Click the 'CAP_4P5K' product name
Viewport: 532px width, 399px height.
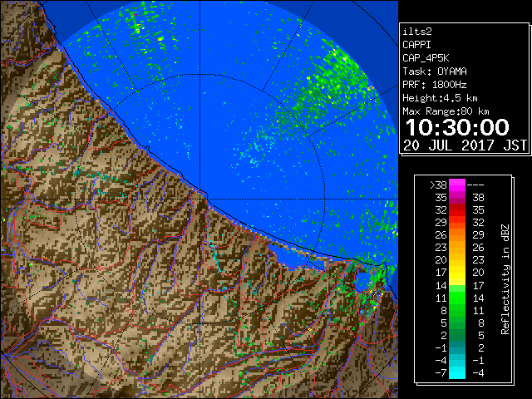tap(426, 58)
